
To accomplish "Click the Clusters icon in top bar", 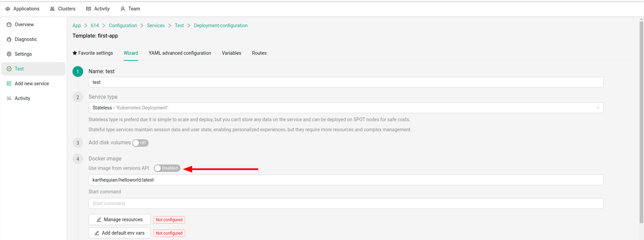I will click(x=52, y=9).
